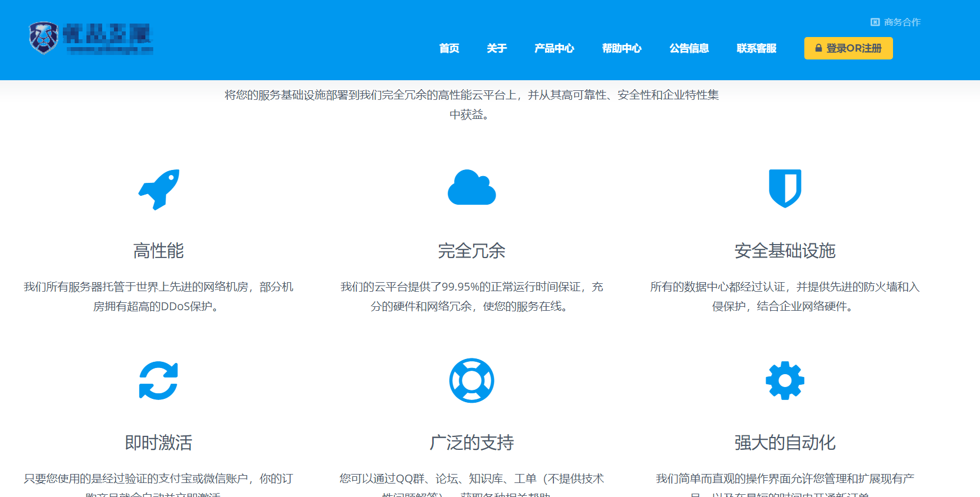Click the 商务合作 link at top right
Image resolution: width=980 pixels, height=497 pixels.
(902, 22)
